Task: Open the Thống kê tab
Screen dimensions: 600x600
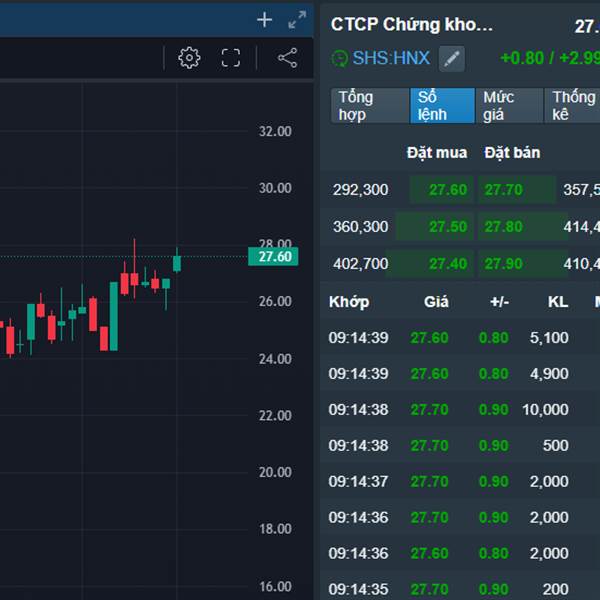Action: [572, 106]
